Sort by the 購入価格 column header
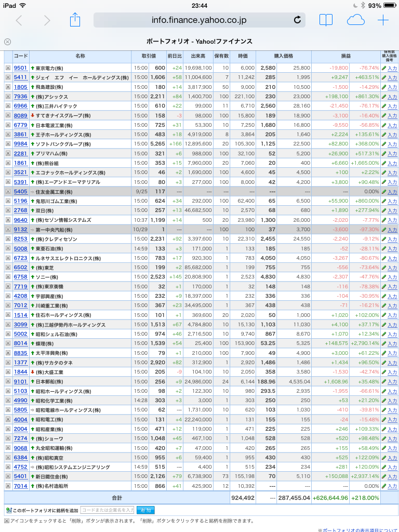The height and width of the screenshot is (532, 399). point(284,56)
